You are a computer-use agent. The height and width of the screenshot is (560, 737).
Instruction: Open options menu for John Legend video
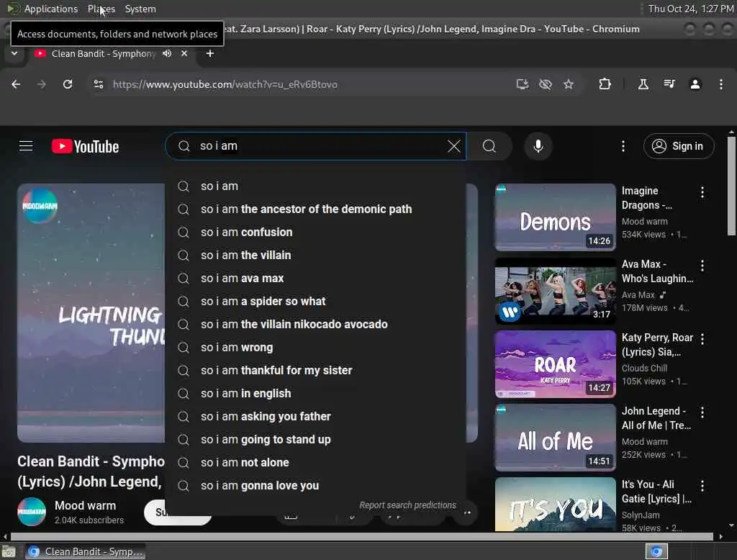pyautogui.click(x=702, y=412)
